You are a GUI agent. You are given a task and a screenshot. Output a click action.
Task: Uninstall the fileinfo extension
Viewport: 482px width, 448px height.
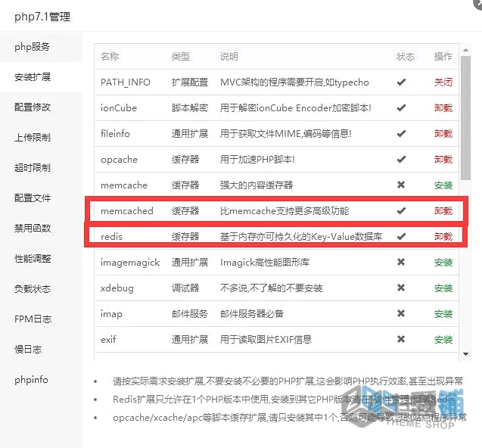click(443, 134)
